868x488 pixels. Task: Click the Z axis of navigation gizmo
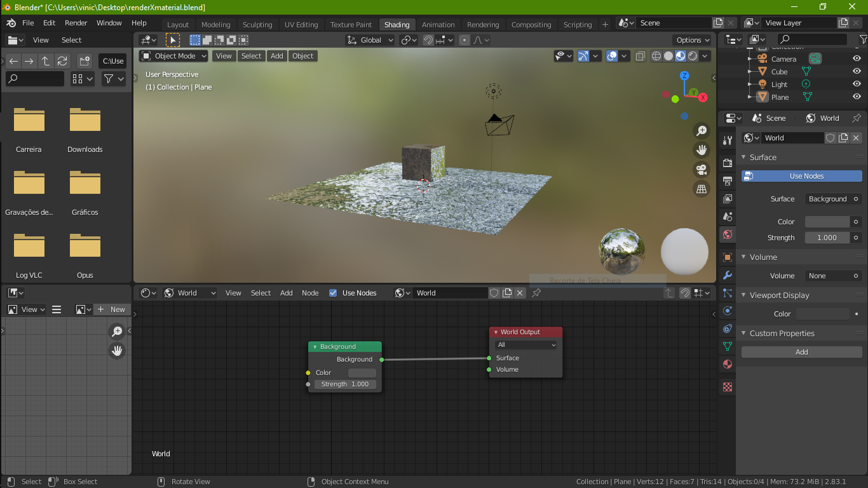click(684, 76)
